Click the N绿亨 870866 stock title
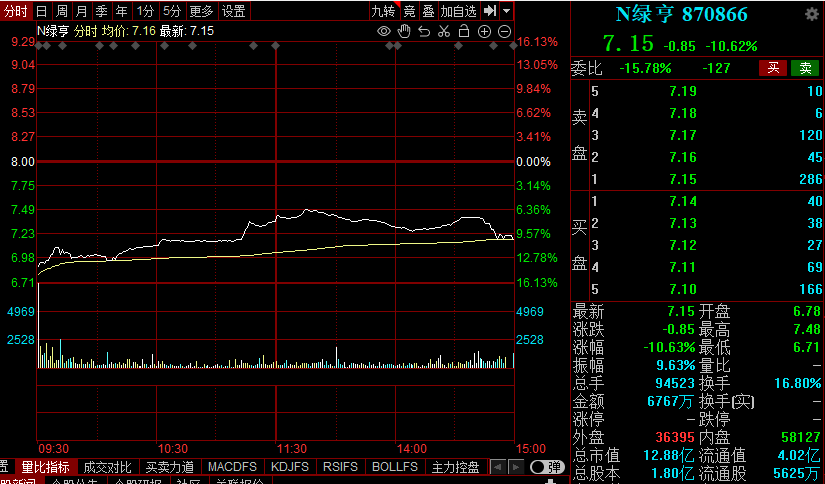This screenshot has height=484, width=825. click(x=681, y=15)
